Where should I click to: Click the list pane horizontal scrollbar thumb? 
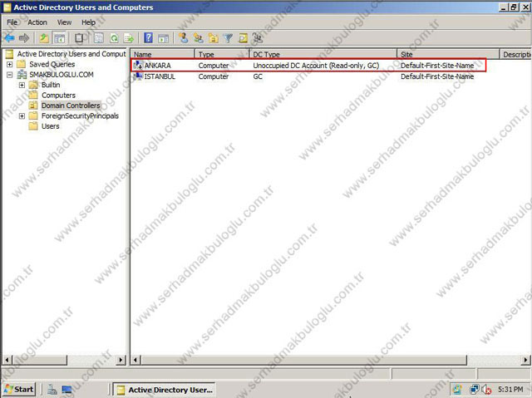pyautogui.click(x=303, y=360)
